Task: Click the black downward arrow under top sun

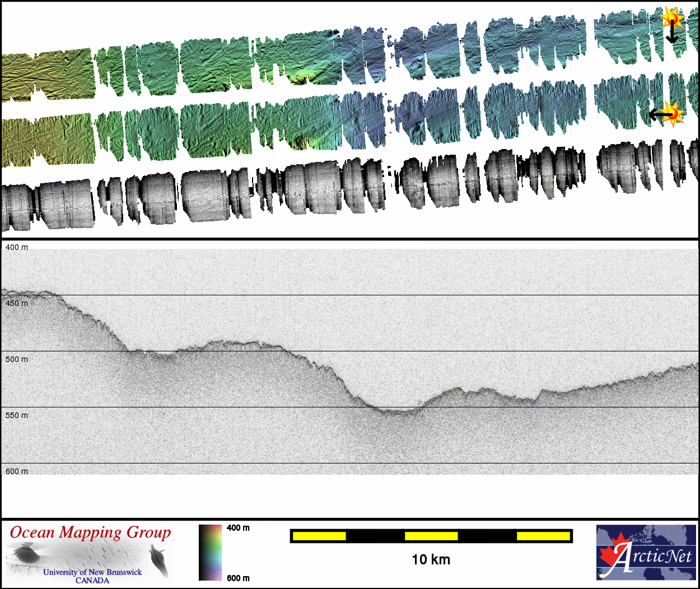Action: click(x=672, y=35)
